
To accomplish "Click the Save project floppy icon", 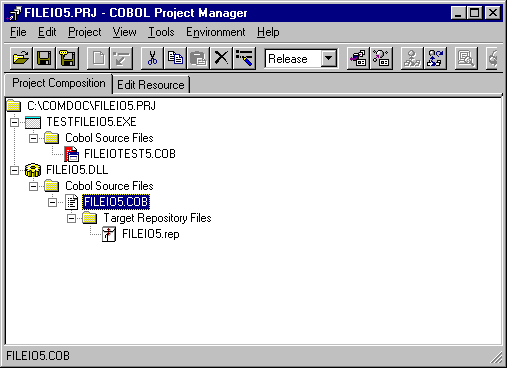I will (x=44, y=58).
